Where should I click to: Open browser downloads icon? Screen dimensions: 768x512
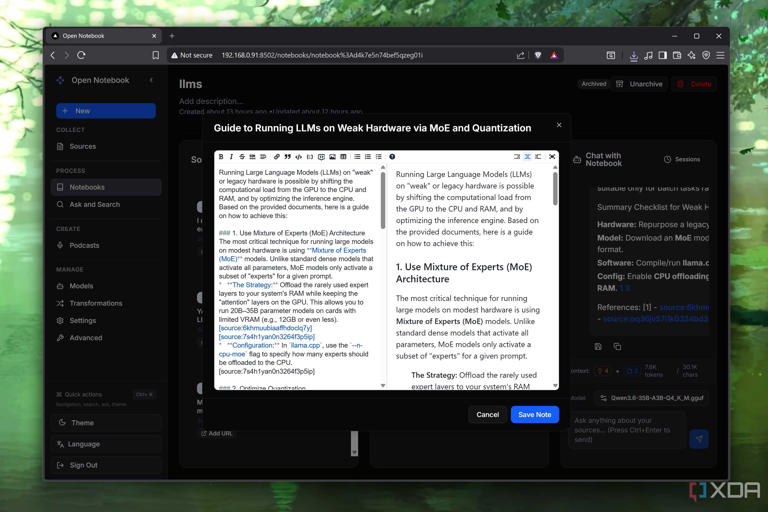tap(633, 56)
